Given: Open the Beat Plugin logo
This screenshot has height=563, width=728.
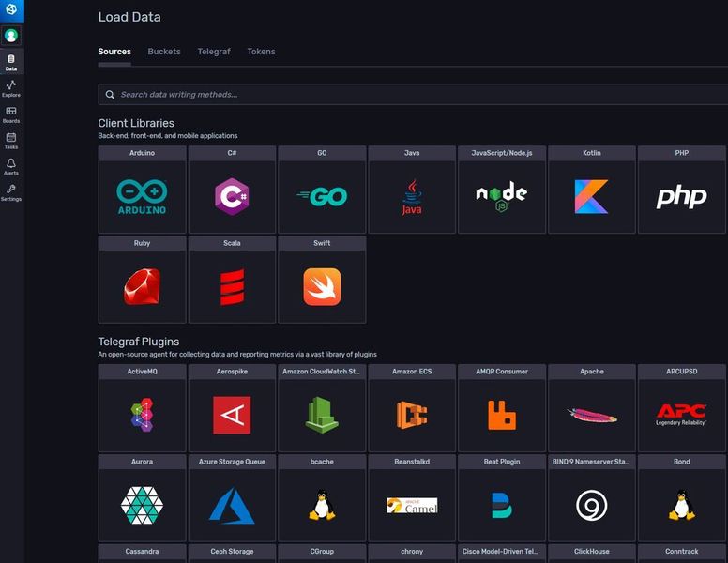Looking at the screenshot, I should tap(501, 505).
